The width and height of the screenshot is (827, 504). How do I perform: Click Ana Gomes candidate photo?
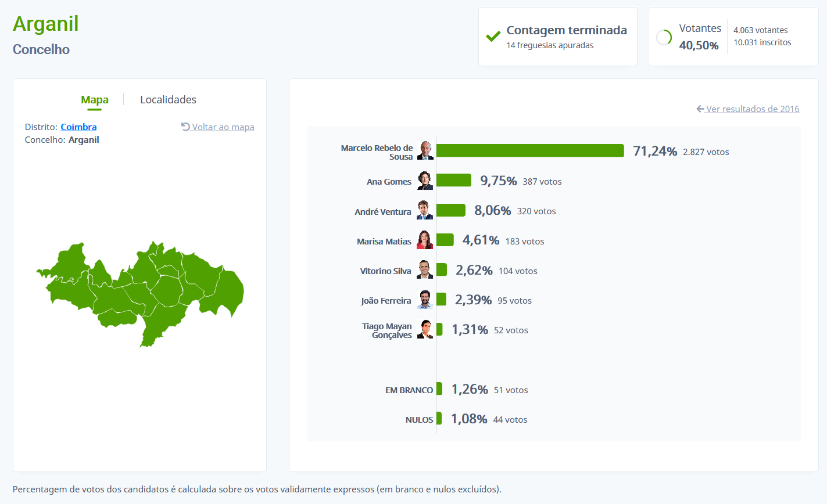pyautogui.click(x=425, y=181)
